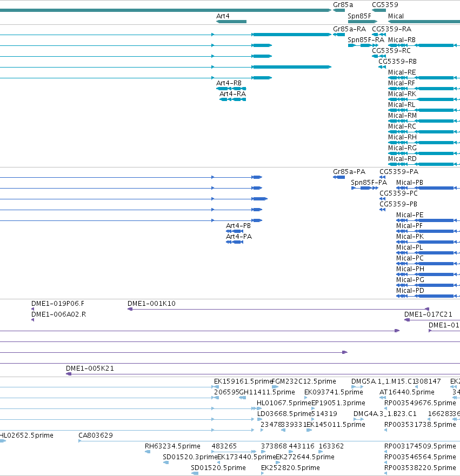Click protein Mical-PB
The width and height of the screenshot is (460, 476).
pyautogui.click(x=428, y=188)
